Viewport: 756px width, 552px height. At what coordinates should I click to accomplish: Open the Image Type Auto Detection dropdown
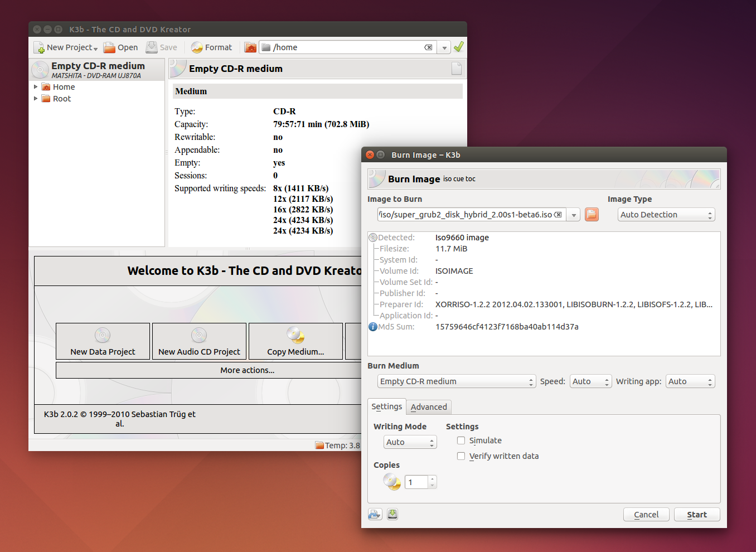666,215
